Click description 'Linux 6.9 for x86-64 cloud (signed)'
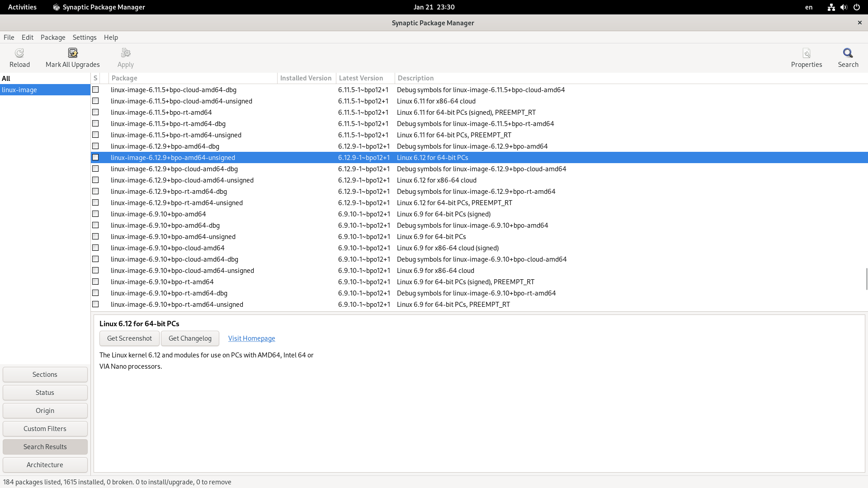This screenshot has width=868, height=488. pyautogui.click(x=448, y=248)
